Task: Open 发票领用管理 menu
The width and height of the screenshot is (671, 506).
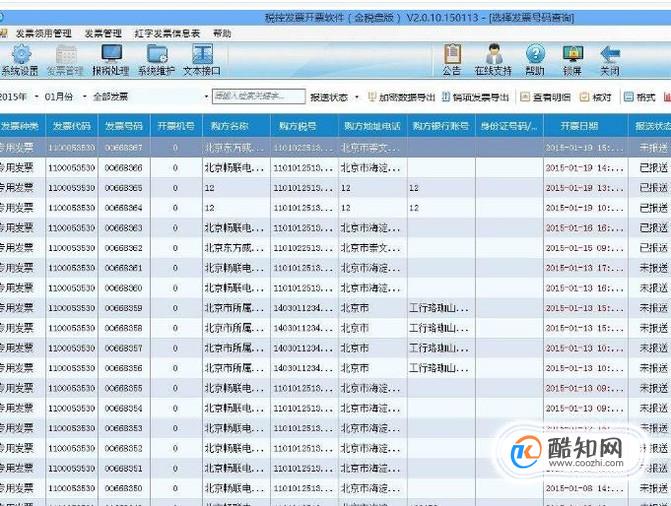Action: pos(44,33)
